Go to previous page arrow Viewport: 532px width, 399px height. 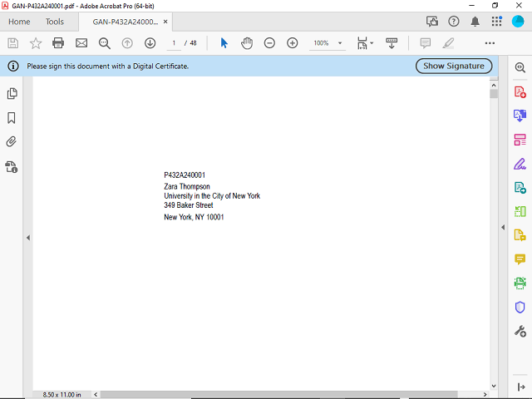pyautogui.click(x=127, y=43)
